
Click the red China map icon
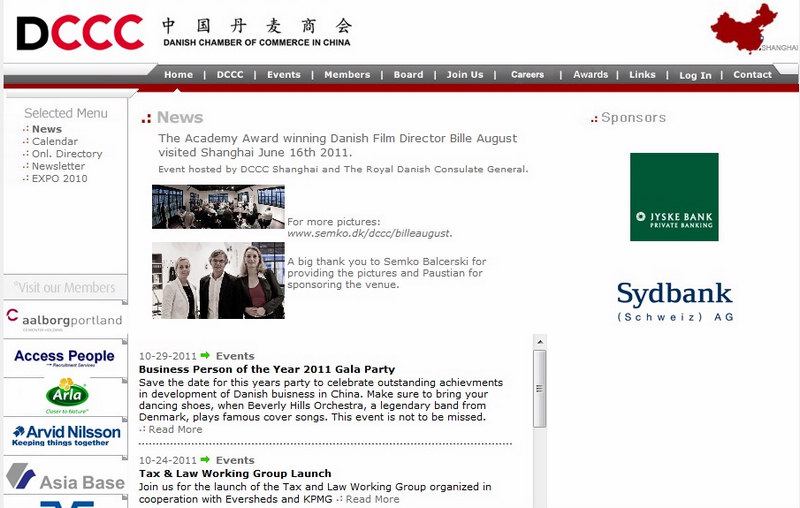coord(743,28)
